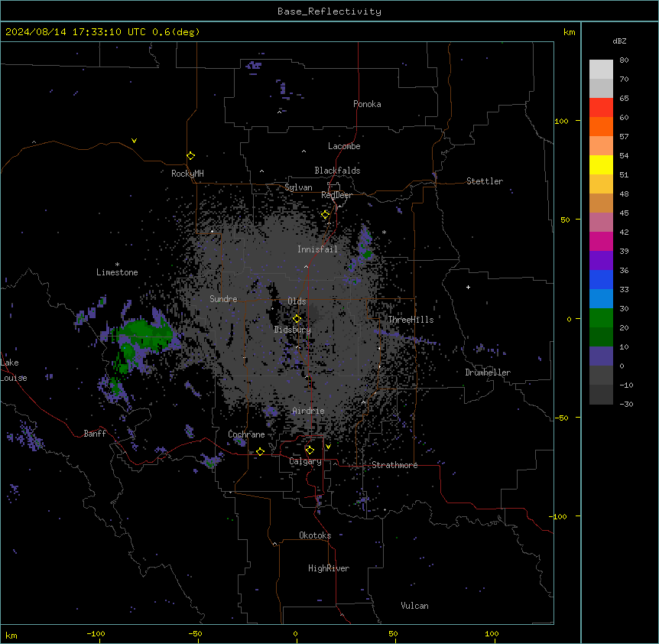Select the RedDeer city label
Screen dimensions: 659x644
point(336,195)
